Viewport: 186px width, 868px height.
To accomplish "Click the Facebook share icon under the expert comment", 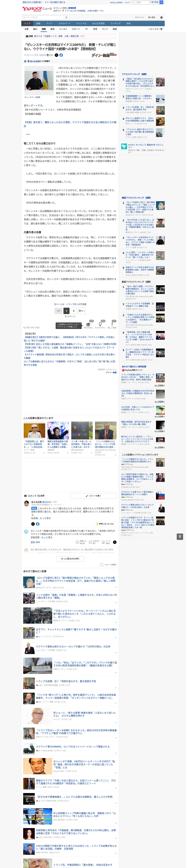I will pyautogui.click(x=38, y=524).
